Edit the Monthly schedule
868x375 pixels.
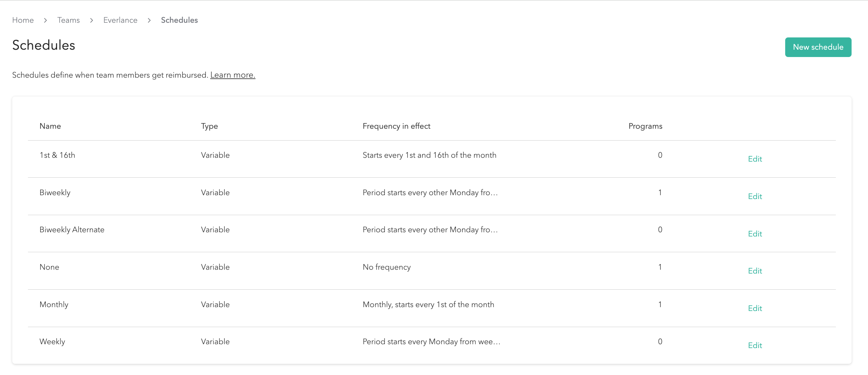[x=755, y=309]
